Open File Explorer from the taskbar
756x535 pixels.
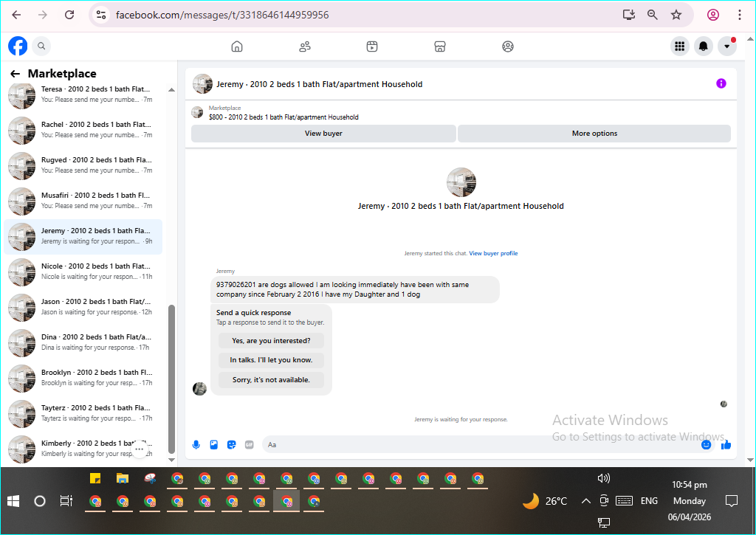coord(123,478)
